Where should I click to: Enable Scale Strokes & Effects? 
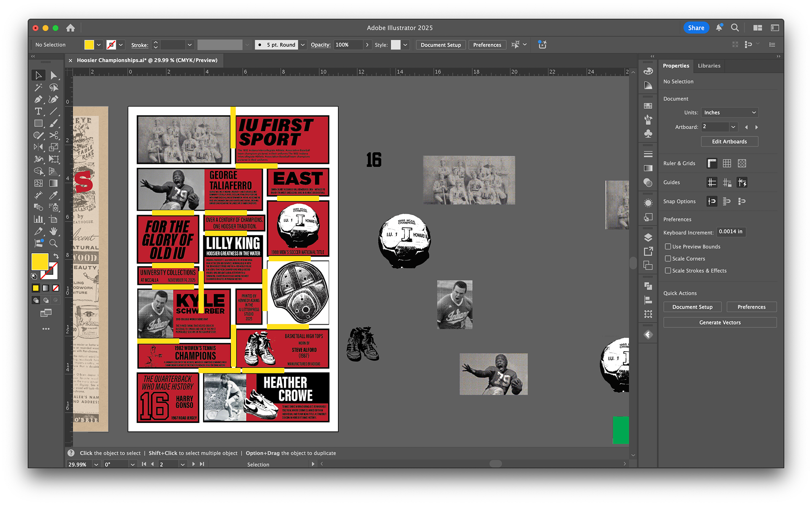point(669,270)
